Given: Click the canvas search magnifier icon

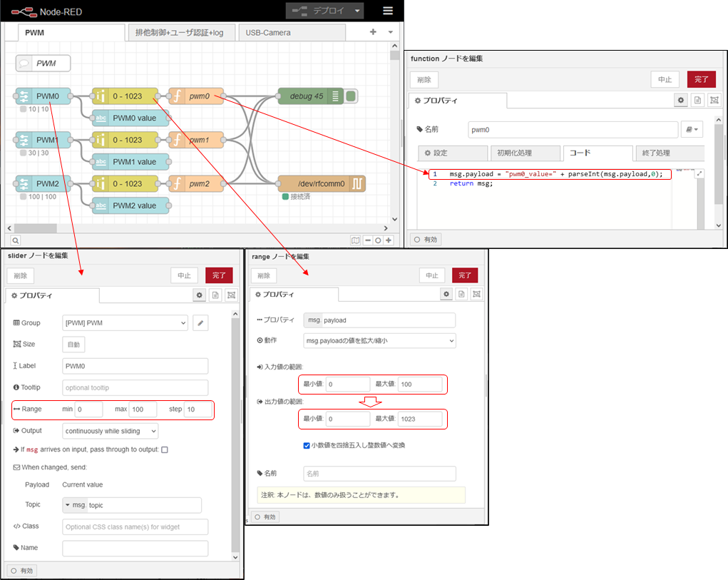Looking at the screenshot, I should 15,240.
